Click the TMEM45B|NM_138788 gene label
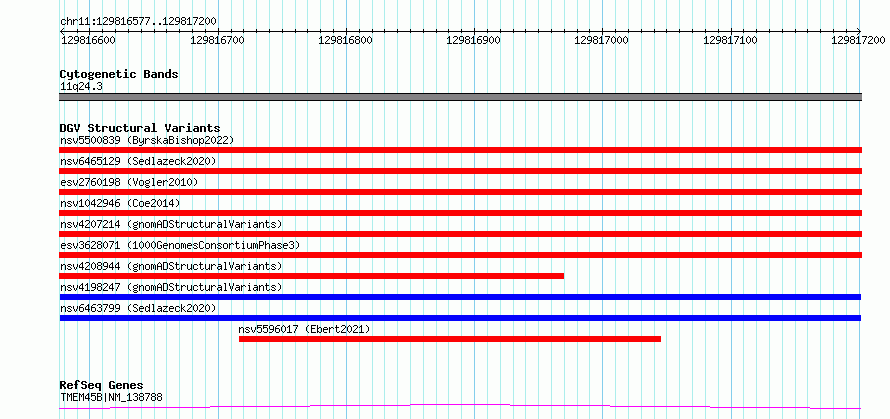Screen dimensions: 890x419 111,397
